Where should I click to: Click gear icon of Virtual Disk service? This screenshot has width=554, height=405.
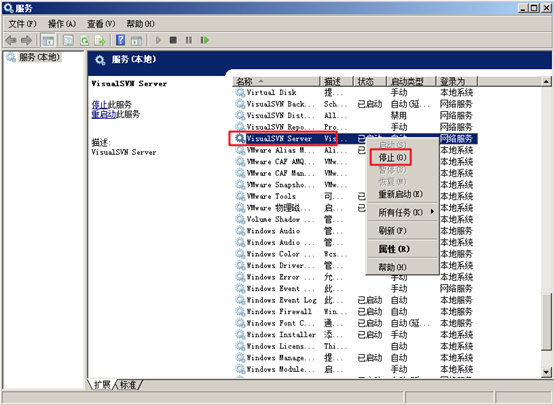point(240,92)
